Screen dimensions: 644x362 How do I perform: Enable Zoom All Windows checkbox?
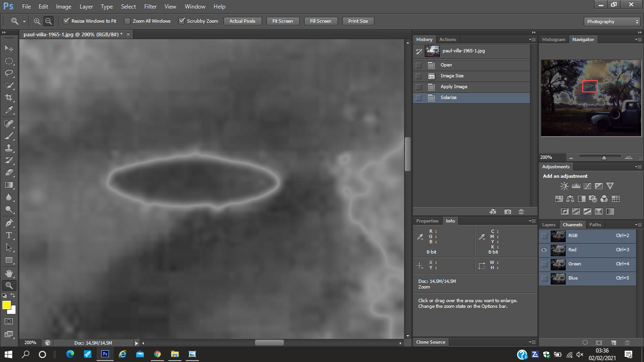(127, 21)
